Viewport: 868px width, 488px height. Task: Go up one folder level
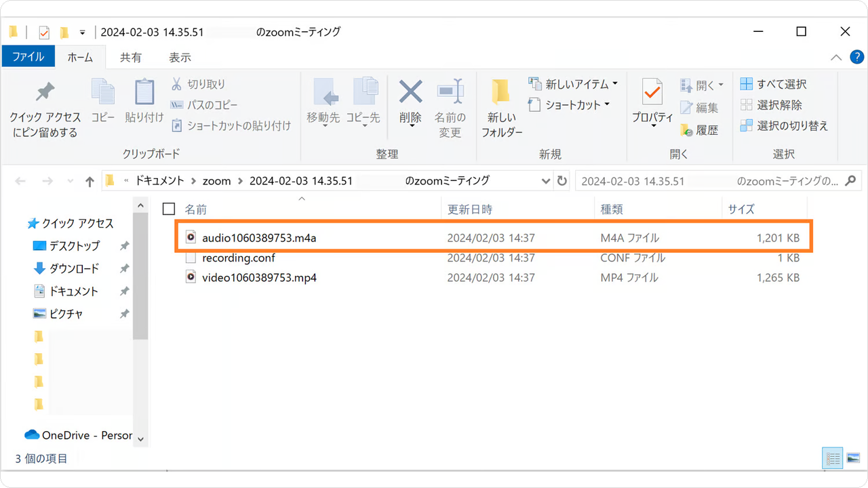click(90, 182)
